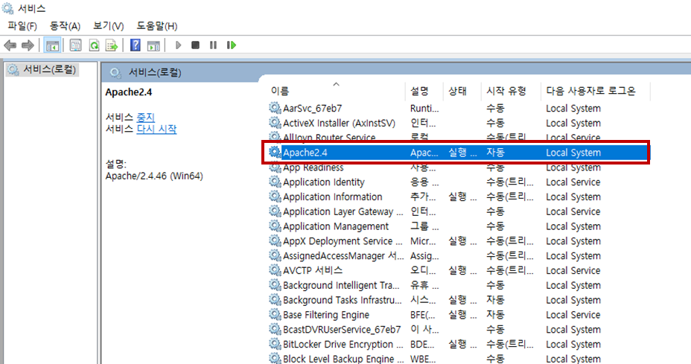Select the Application Information service
This screenshot has width=691, height=364.
tap(458, 197)
